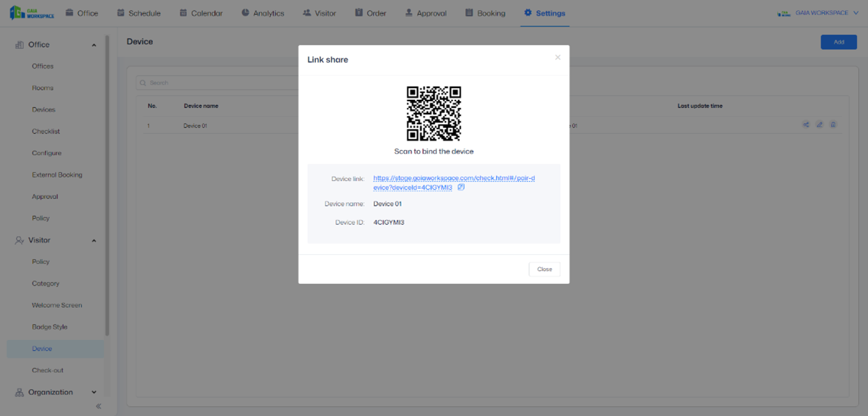Viewport: 868px width, 416px height.
Task: Open Configure in the sidebar
Action: (46, 153)
